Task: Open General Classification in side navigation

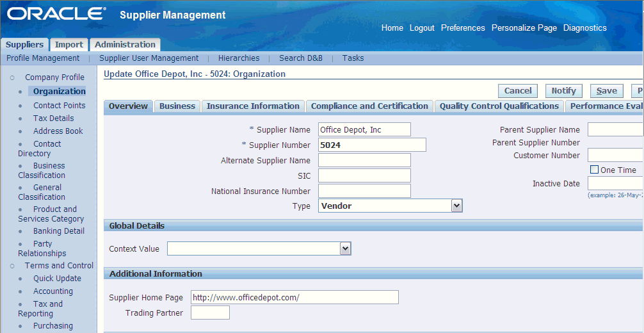Action: click(42, 192)
